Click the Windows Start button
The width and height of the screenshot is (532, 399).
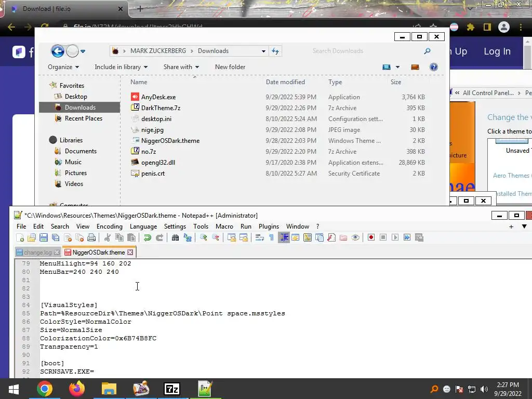point(14,389)
